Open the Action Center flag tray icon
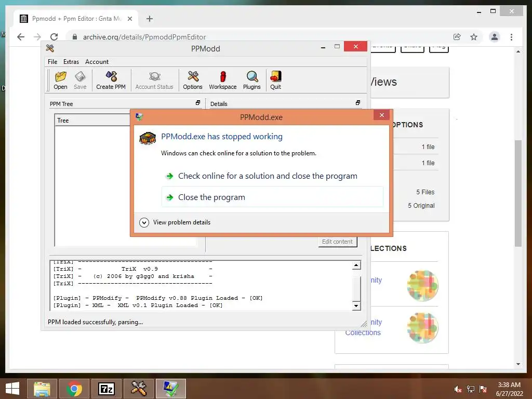532x399 pixels. [x=483, y=390]
